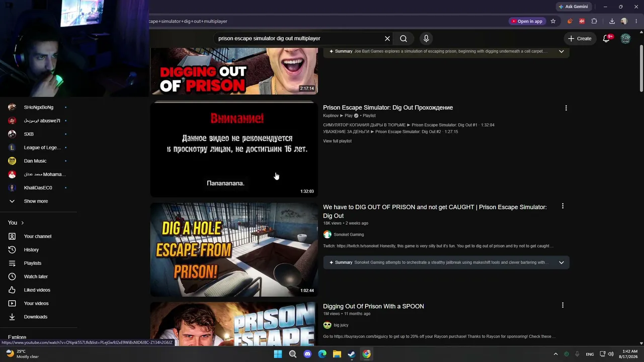Image resolution: width=644 pixels, height=362 pixels.
Task: Open the Dig Out #2 playlist entry
Action: coord(390,132)
